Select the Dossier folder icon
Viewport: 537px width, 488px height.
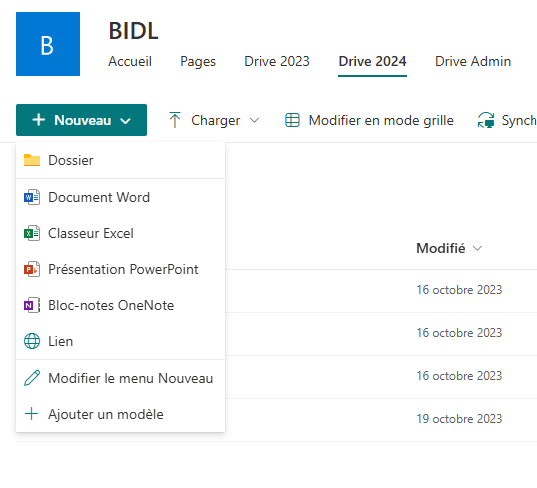point(32,160)
